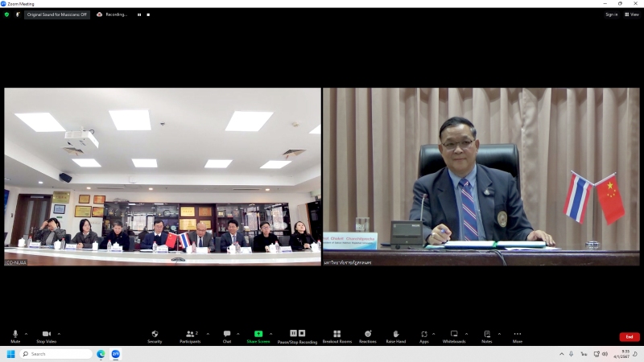Mute the microphone in Zoom toolbar
This screenshot has height=362, width=644.
click(x=15, y=335)
